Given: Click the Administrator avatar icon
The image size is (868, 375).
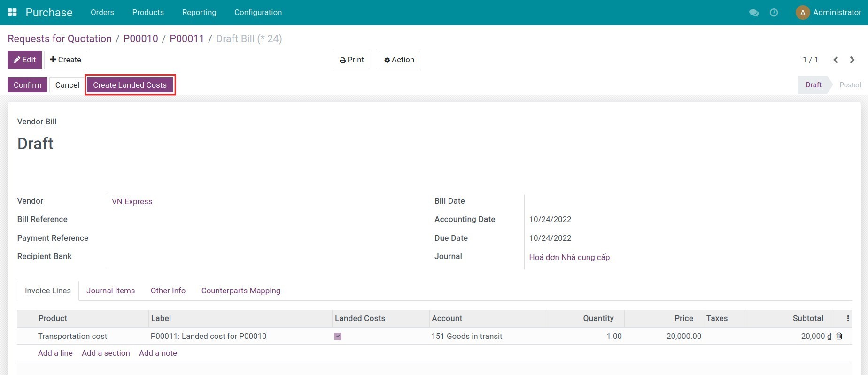Looking at the screenshot, I should (802, 13).
